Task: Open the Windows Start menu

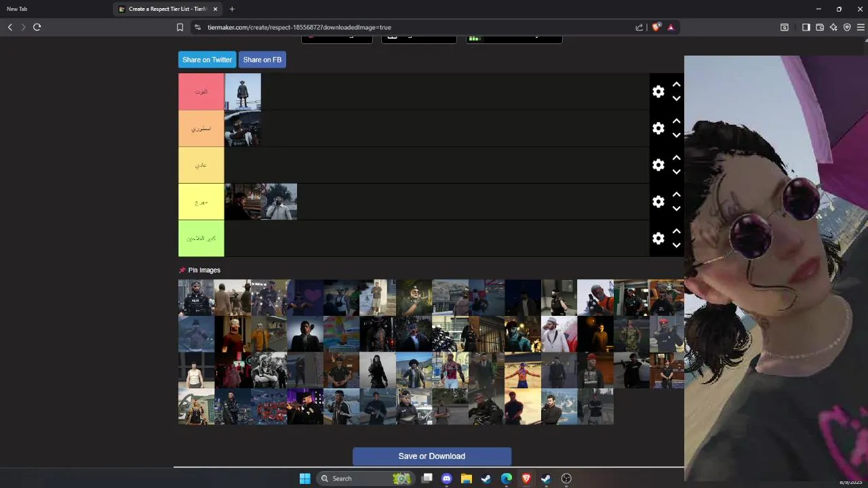Action: point(305,479)
